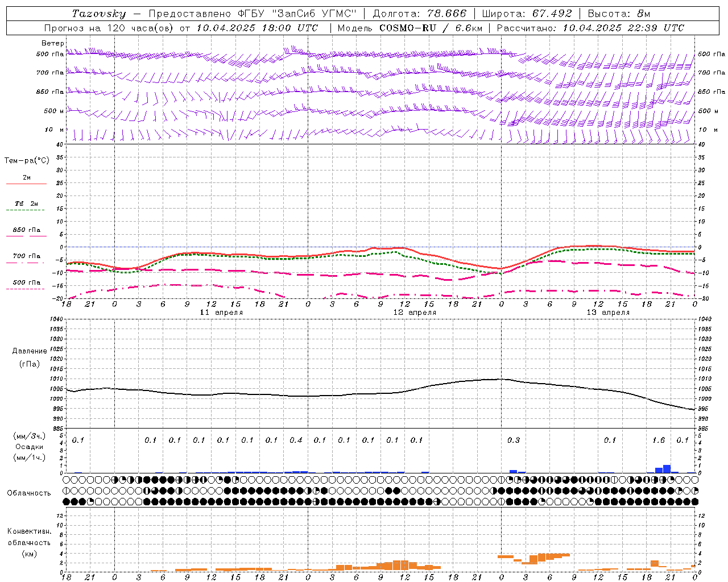Click the "Тем-ра(°C)" axis title
Screen dimensions: 728x582
click(x=27, y=161)
